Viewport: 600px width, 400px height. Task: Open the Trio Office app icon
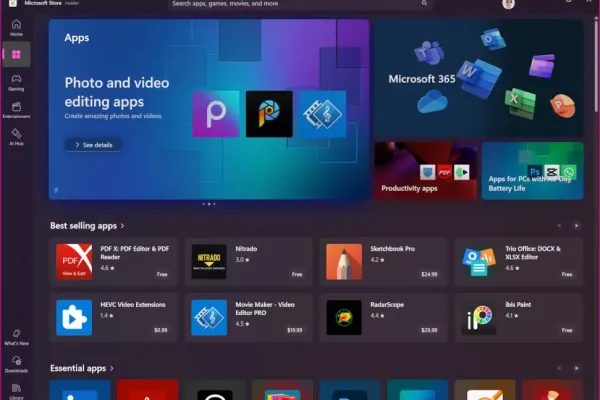(479, 261)
